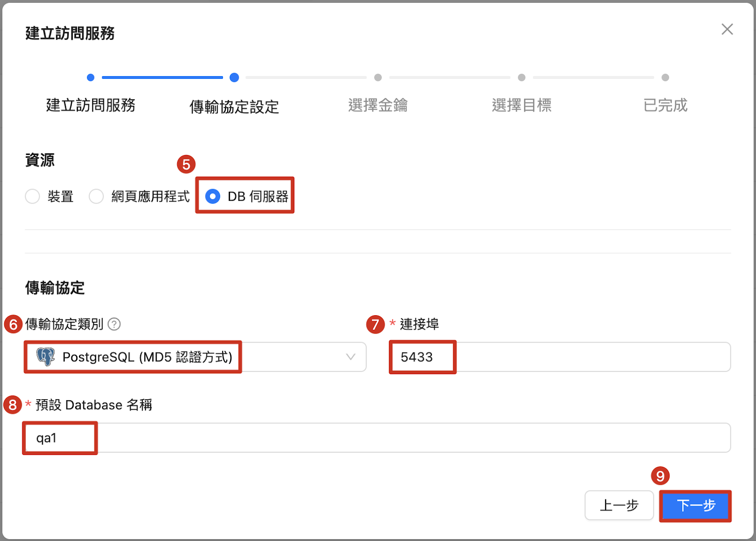
Task: Expand the 傳輸協定類別 dropdown arrow
Action: click(350, 357)
